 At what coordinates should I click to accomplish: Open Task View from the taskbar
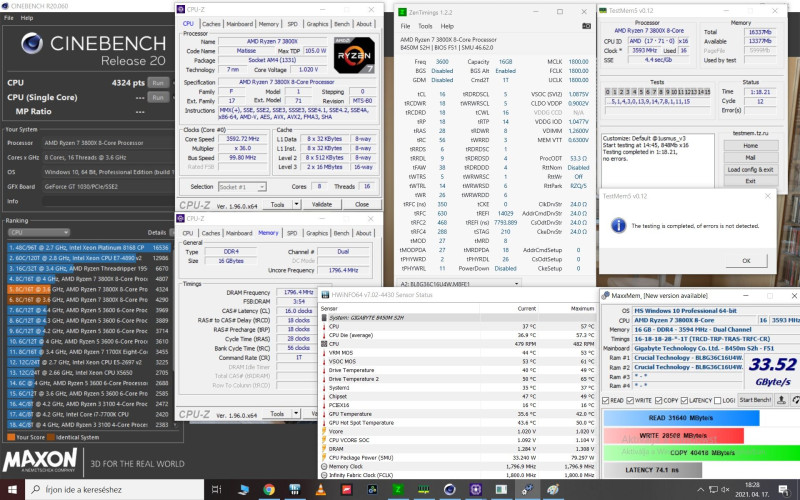coord(216,489)
